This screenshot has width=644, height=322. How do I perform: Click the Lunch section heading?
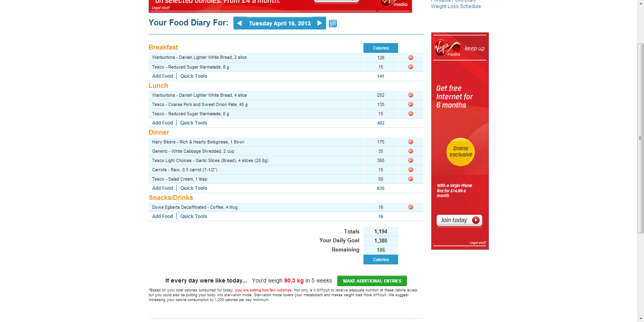pos(158,85)
